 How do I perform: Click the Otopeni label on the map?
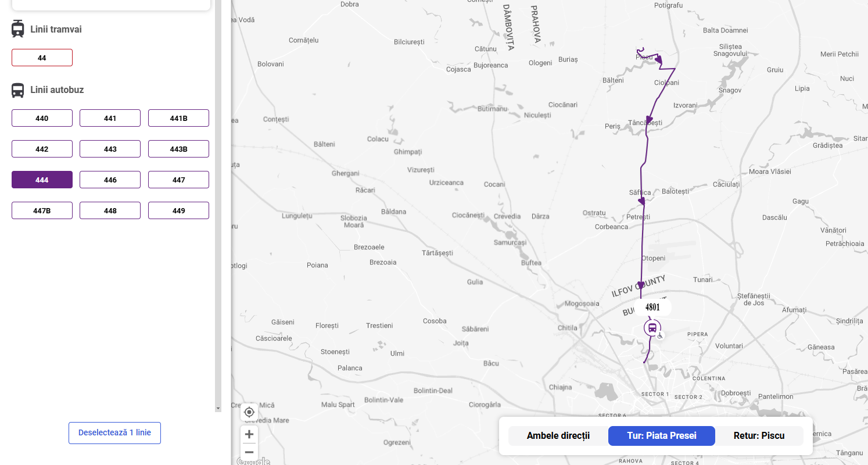tap(653, 258)
